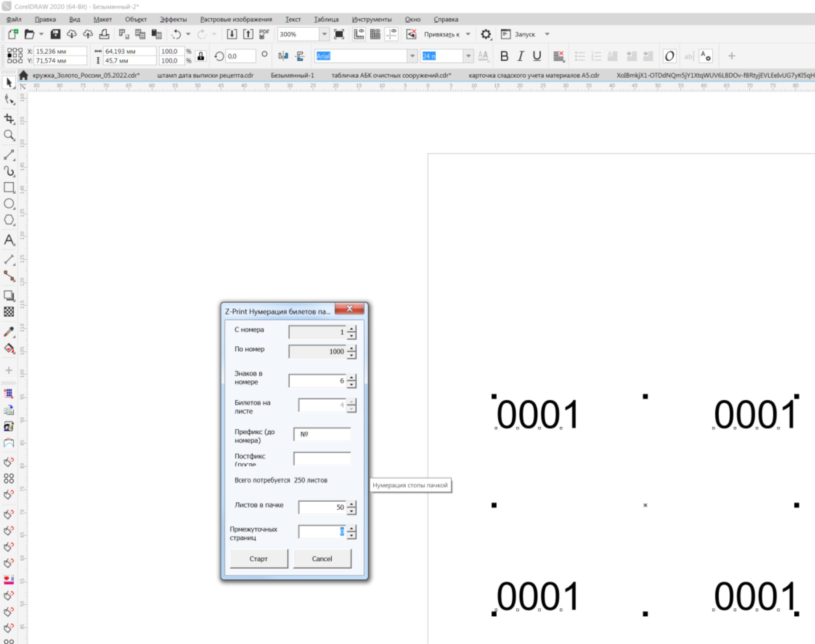Toggle the lock ratio padlock
815x644 pixels.
[x=201, y=56]
